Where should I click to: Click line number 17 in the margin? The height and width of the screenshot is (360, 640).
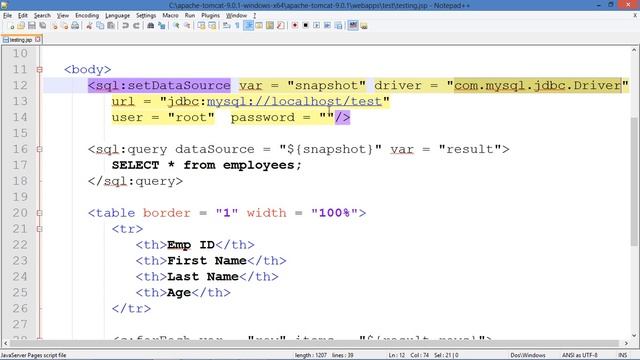(x=20, y=165)
